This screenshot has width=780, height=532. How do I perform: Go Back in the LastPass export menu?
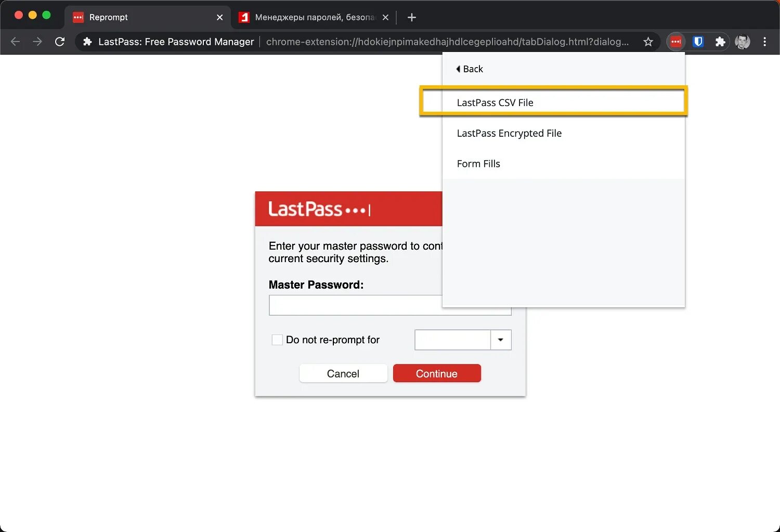[x=470, y=69]
